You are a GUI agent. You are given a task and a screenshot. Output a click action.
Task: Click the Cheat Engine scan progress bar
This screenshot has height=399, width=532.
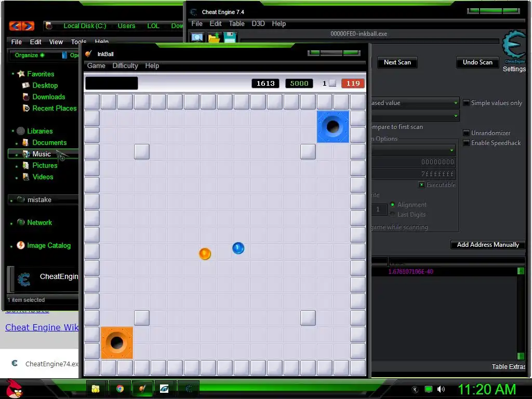pyautogui.click(x=369, y=42)
